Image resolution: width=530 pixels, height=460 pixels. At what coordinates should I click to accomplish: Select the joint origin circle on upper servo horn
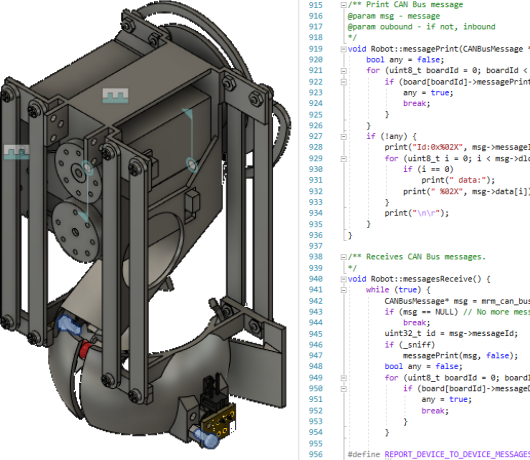pyautogui.click(x=87, y=167)
